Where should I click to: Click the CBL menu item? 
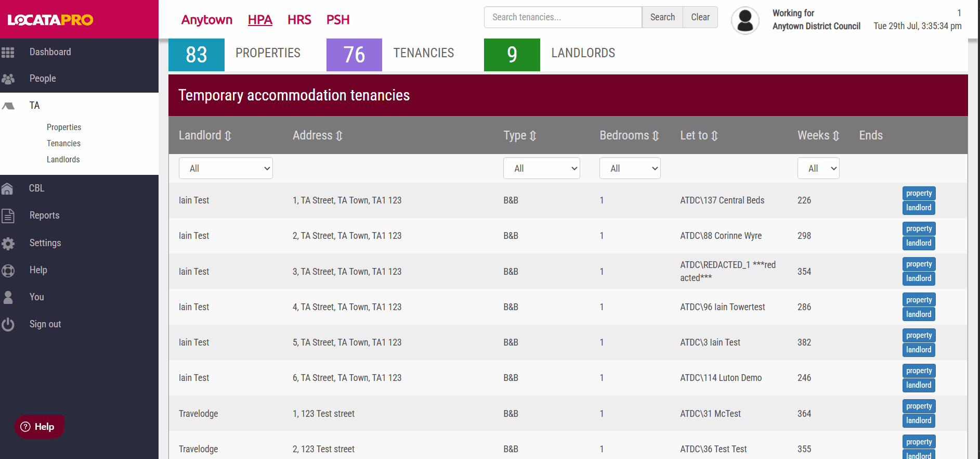click(36, 188)
